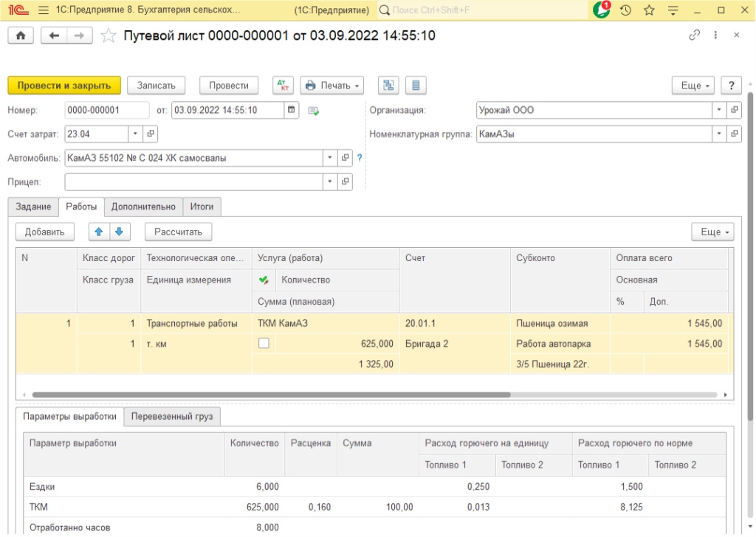Click the copy link icon
This screenshot has height=537, width=756.
tap(694, 35)
